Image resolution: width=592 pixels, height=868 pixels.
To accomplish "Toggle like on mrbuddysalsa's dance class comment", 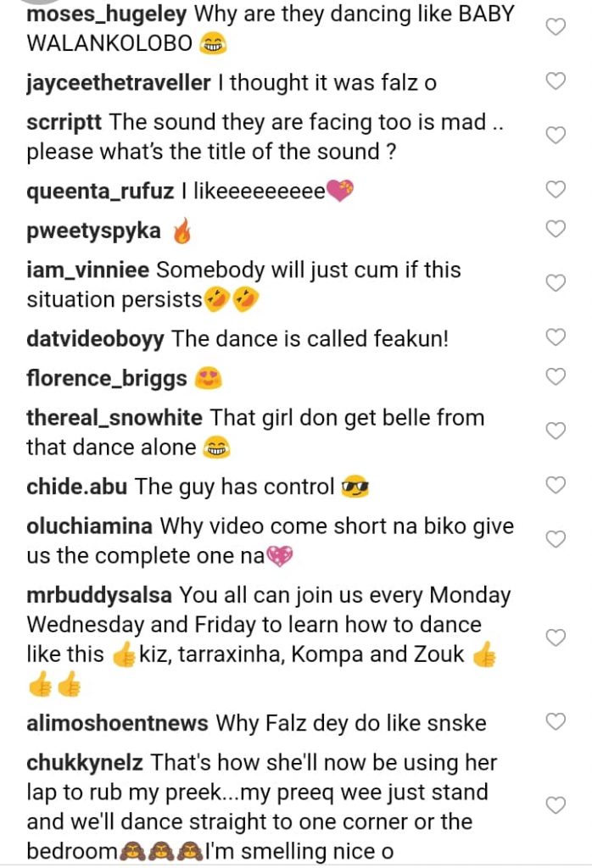I will 555,637.
